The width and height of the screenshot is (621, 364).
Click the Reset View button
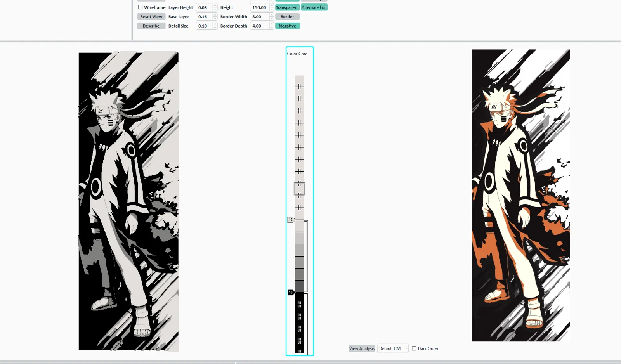pyautogui.click(x=151, y=17)
